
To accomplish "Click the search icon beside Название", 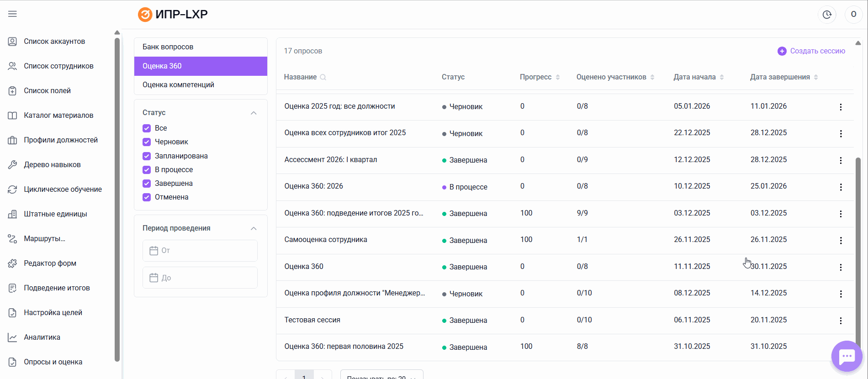I will (x=323, y=77).
